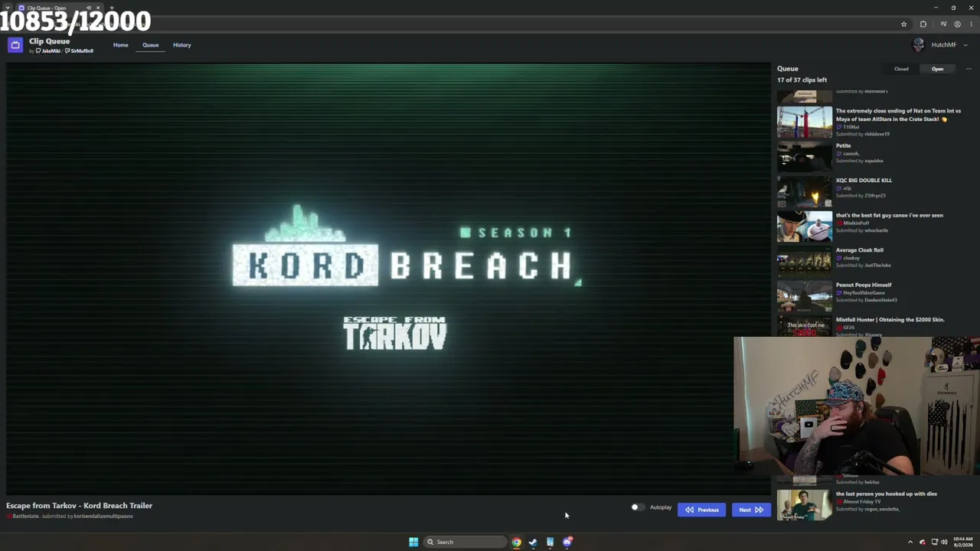Open JakeMiki's GitHub profile link
This screenshot has height=551, width=980.
[48, 51]
